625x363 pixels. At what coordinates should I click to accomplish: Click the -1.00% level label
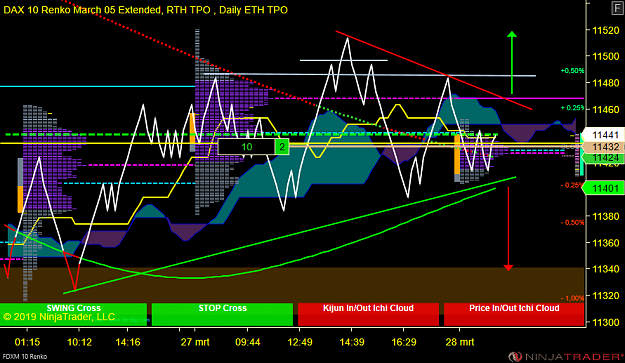[x=572, y=298]
